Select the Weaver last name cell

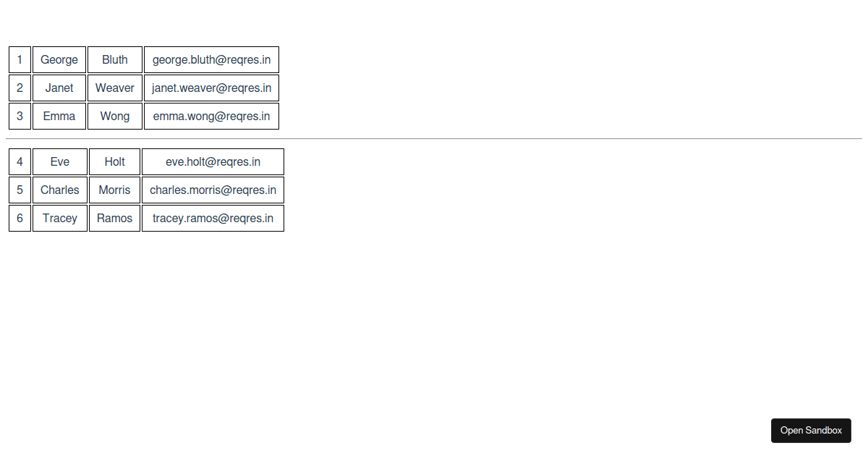(115, 88)
